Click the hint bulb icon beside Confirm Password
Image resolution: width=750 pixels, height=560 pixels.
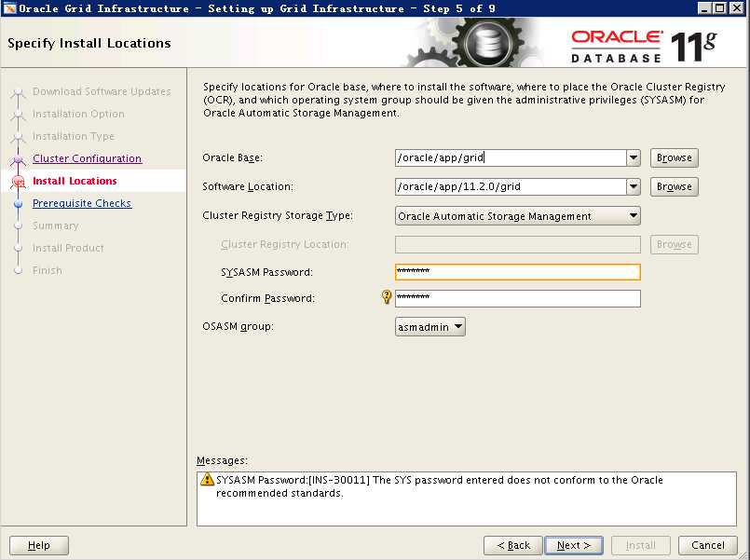click(x=387, y=297)
